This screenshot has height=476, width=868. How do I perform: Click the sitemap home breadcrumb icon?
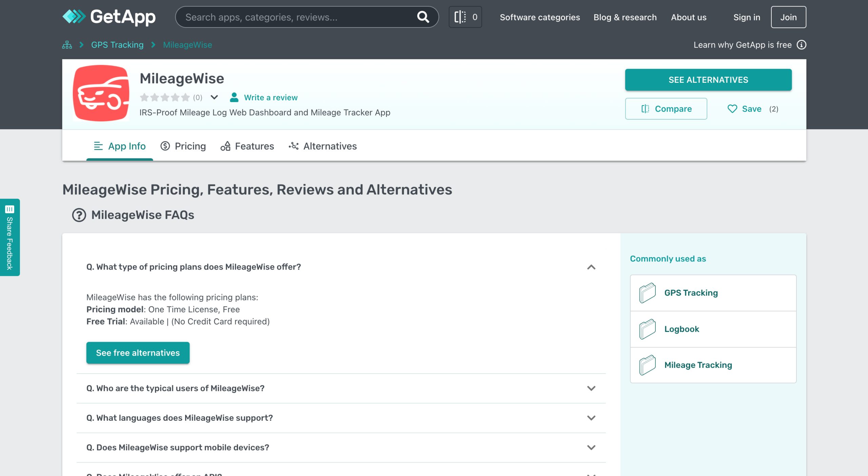67,45
